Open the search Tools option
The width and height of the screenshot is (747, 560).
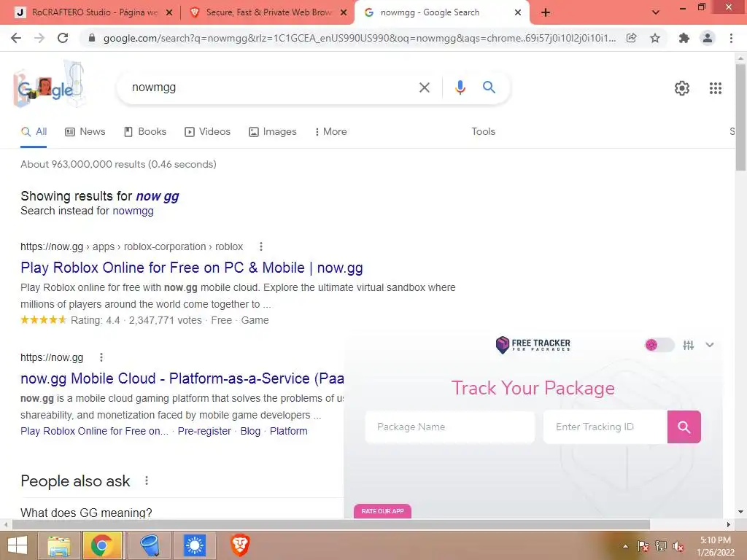(483, 132)
